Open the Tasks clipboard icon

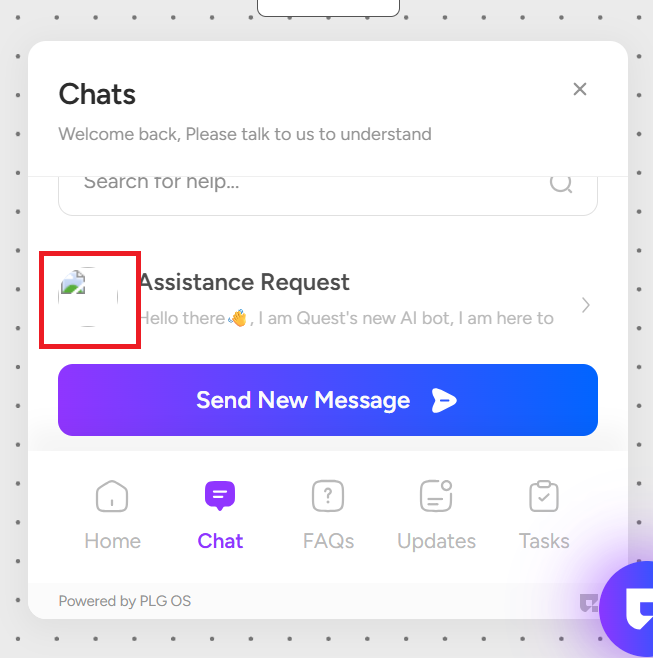pyautogui.click(x=544, y=496)
